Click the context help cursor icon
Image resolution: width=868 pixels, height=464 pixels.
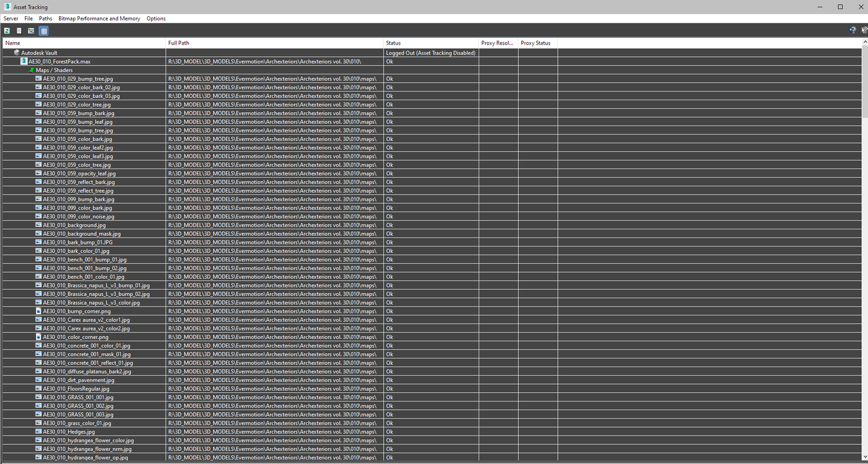coord(864,30)
